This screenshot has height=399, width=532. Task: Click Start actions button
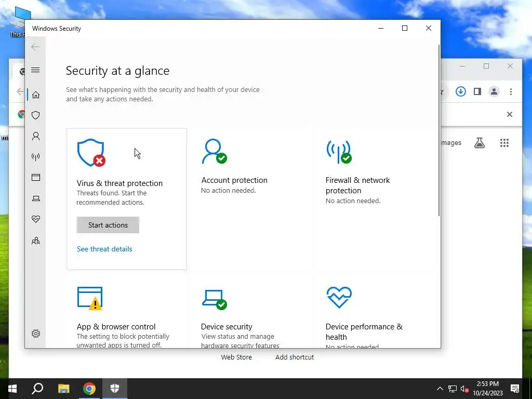[108, 225]
